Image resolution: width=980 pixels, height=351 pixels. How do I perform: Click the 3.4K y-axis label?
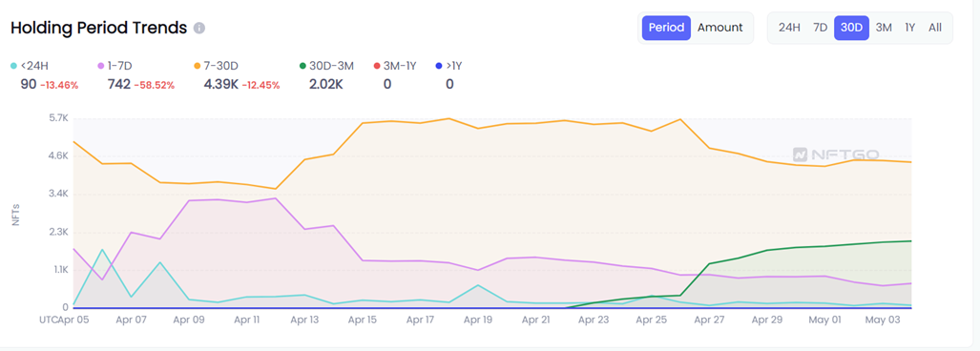pos(58,195)
